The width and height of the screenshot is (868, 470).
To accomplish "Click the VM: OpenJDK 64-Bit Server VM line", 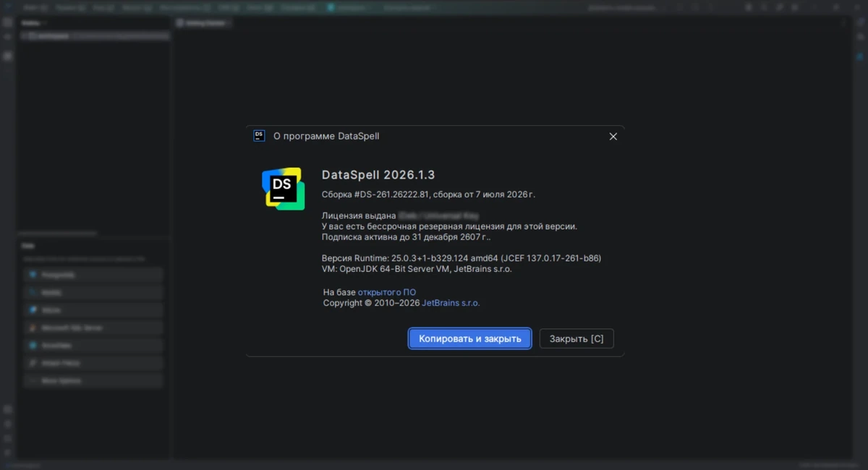I will [x=417, y=269].
